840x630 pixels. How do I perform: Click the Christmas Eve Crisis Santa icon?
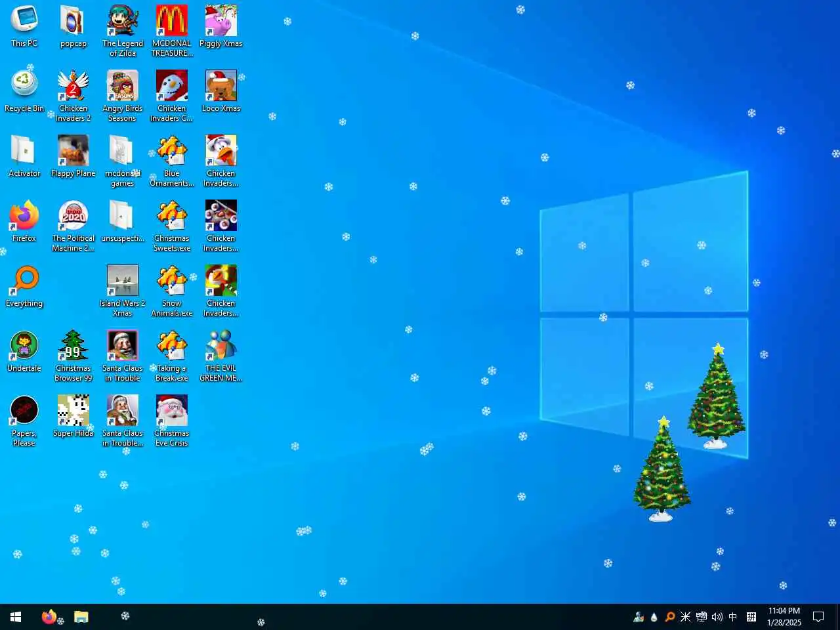(x=172, y=421)
